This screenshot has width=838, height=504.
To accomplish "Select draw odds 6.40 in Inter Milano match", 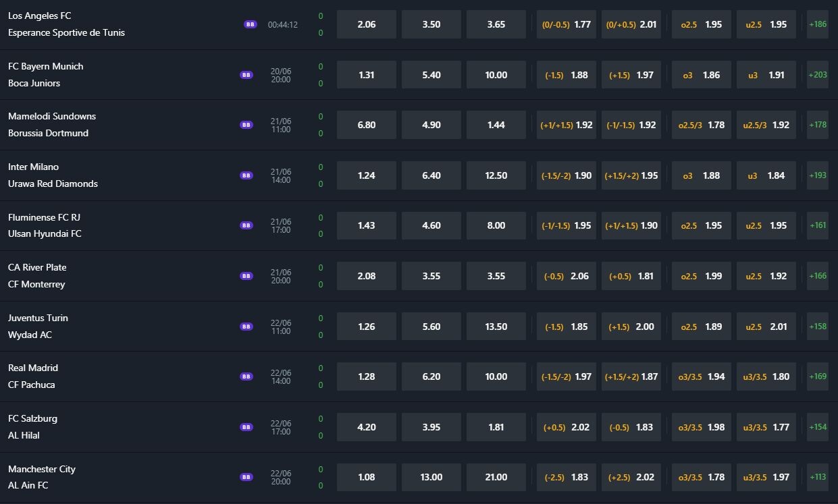I will 431,175.
